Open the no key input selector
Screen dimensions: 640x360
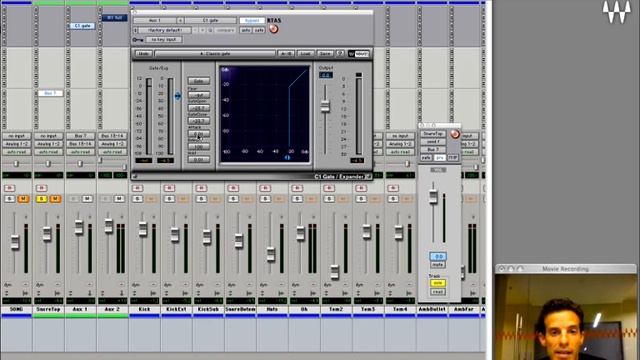point(164,40)
